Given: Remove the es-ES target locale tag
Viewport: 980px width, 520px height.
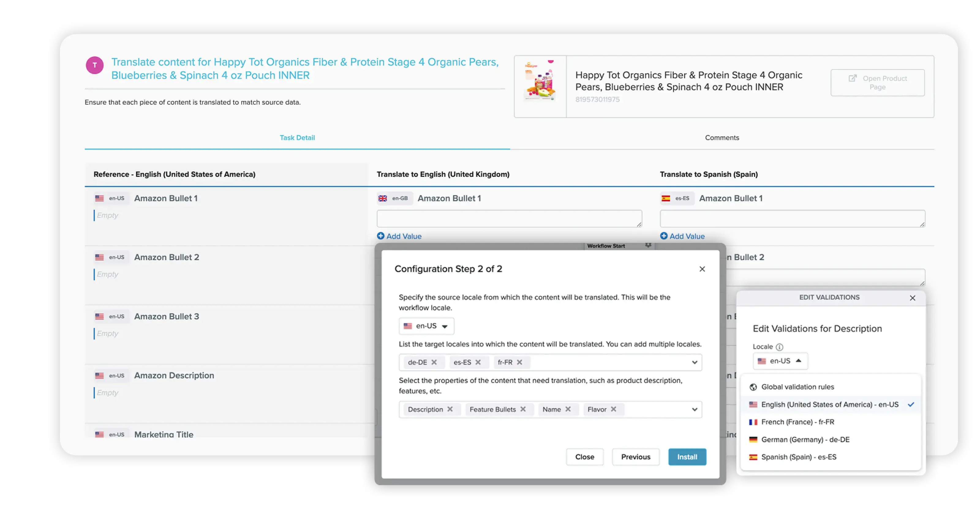Looking at the screenshot, I should click(478, 362).
